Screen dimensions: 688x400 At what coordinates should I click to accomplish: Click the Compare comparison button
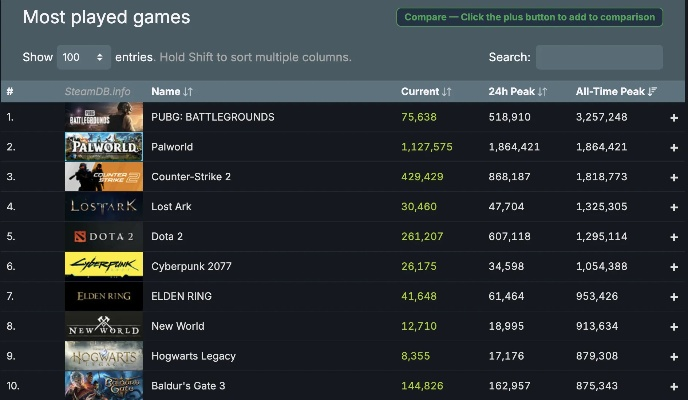[529, 17]
